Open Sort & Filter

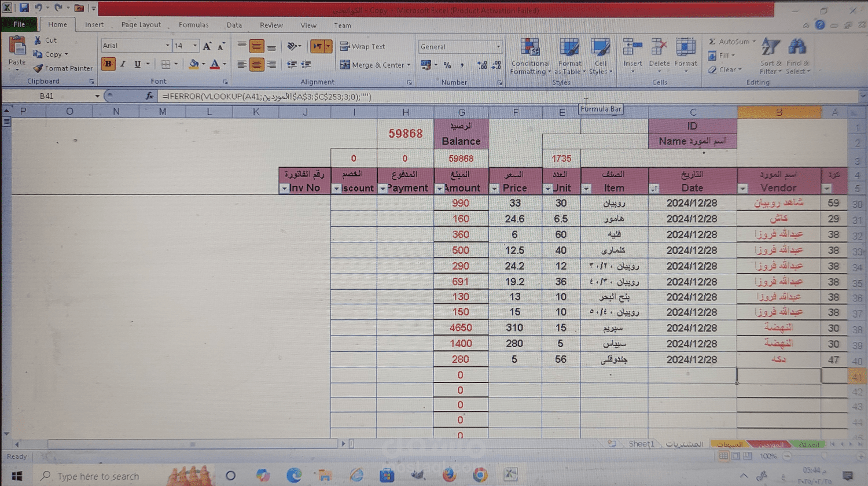(771, 56)
